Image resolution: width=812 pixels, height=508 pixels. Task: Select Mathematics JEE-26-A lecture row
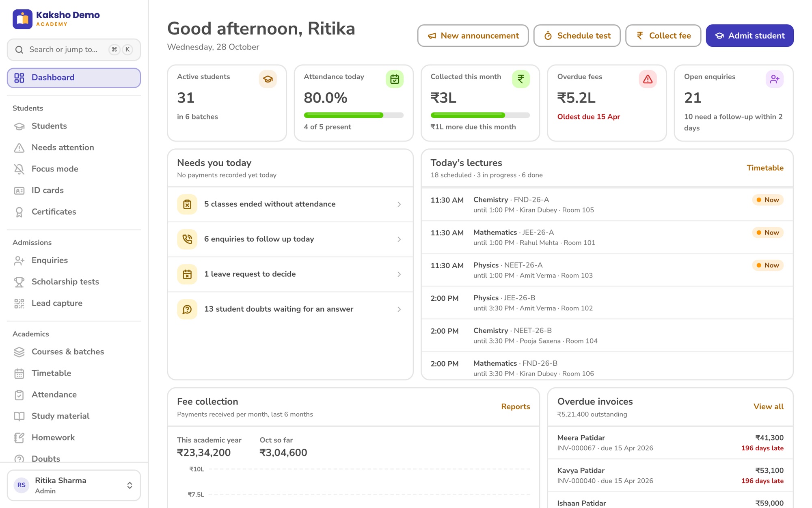pyautogui.click(x=607, y=237)
